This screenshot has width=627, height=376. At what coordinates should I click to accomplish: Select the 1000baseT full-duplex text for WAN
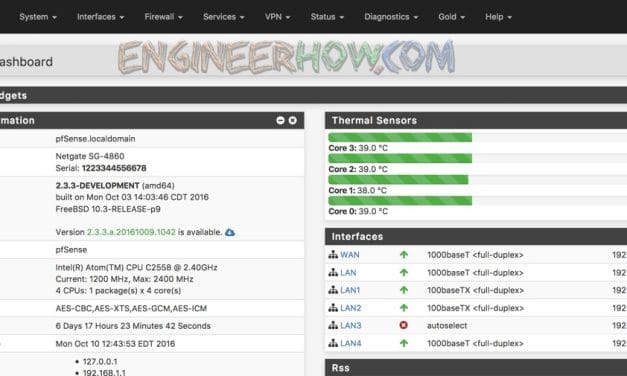(475, 255)
